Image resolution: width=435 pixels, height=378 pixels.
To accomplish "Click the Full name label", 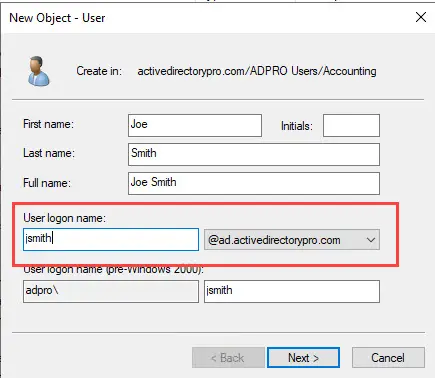I will click(47, 183).
